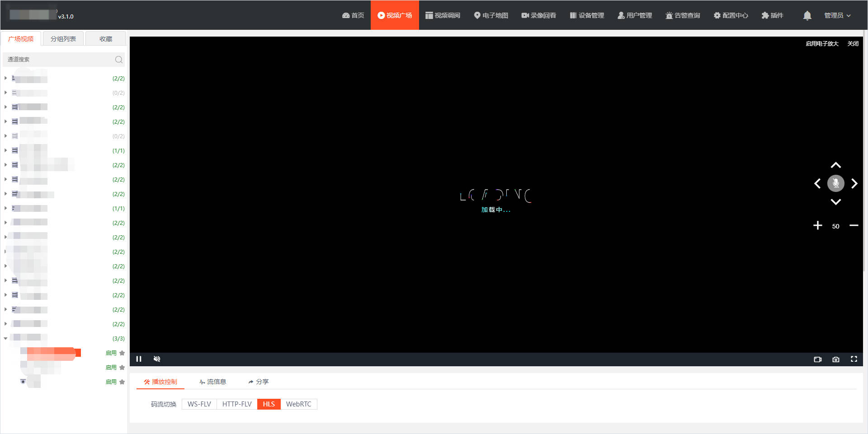Screen dimensions: 868x434
Task: Click the microphone talk button in PTZ center
Action: 836,183
